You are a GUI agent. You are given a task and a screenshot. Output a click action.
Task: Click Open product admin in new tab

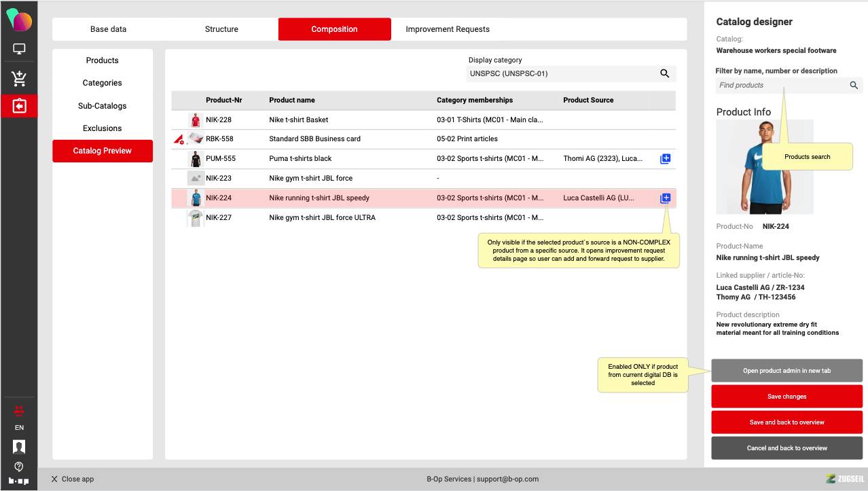(786, 371)
